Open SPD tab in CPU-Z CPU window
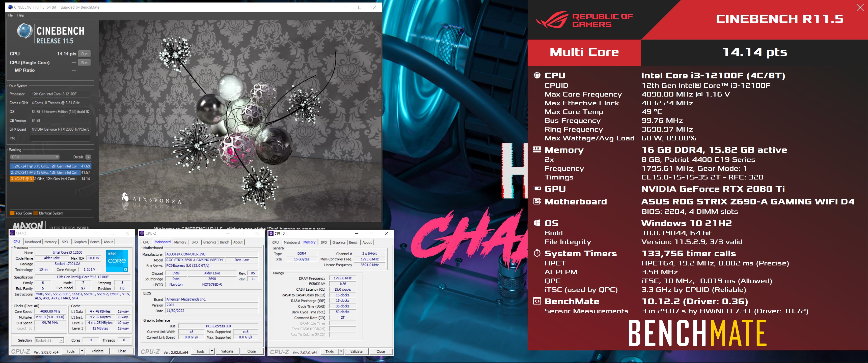The height and width of the screenshot is (363, 868). [65, 242]
